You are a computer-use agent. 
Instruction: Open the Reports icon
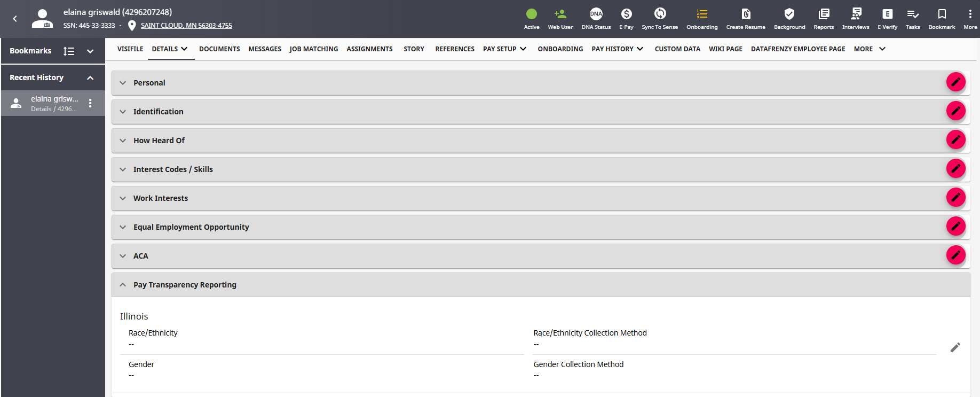click(x=824, y=14)
